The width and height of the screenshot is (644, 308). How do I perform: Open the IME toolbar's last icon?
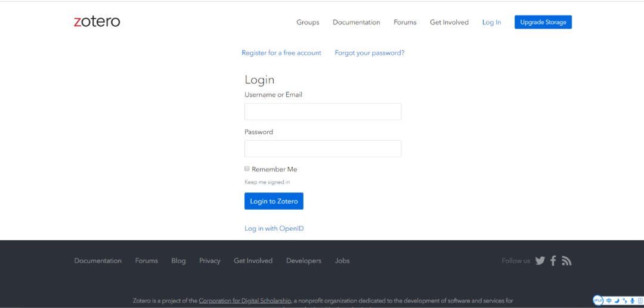(x=640, y=301)
